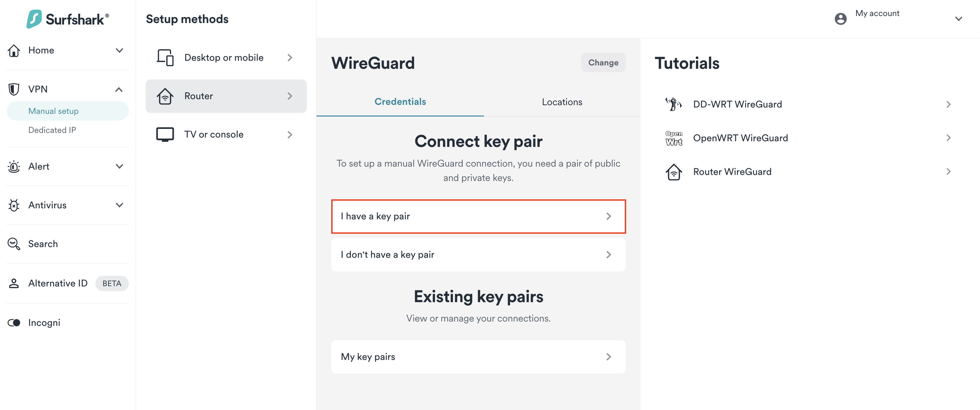This screenshot has width=980, height=410.
Task: Click the Alert siren icon
Action: 14,166
